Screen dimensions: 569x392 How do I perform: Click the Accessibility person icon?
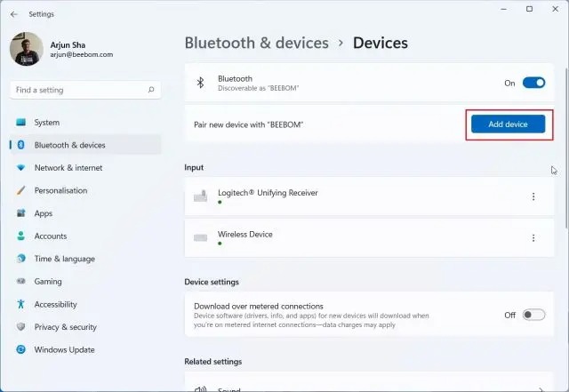coord(21,304)
